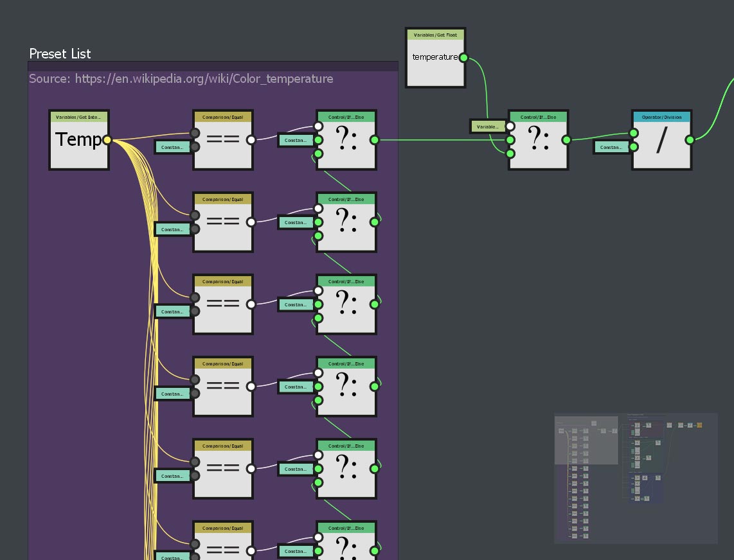
Task: Select the Constant node attached to Division
Action: (x=611, y=147)
